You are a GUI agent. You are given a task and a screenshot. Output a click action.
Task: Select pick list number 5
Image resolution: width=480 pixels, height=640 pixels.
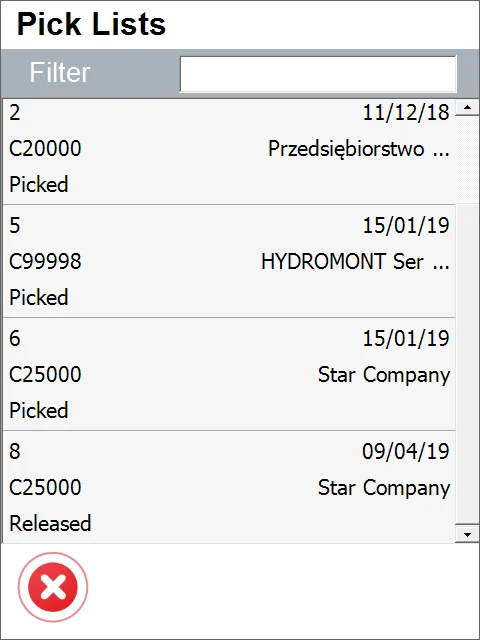(229, 261)
